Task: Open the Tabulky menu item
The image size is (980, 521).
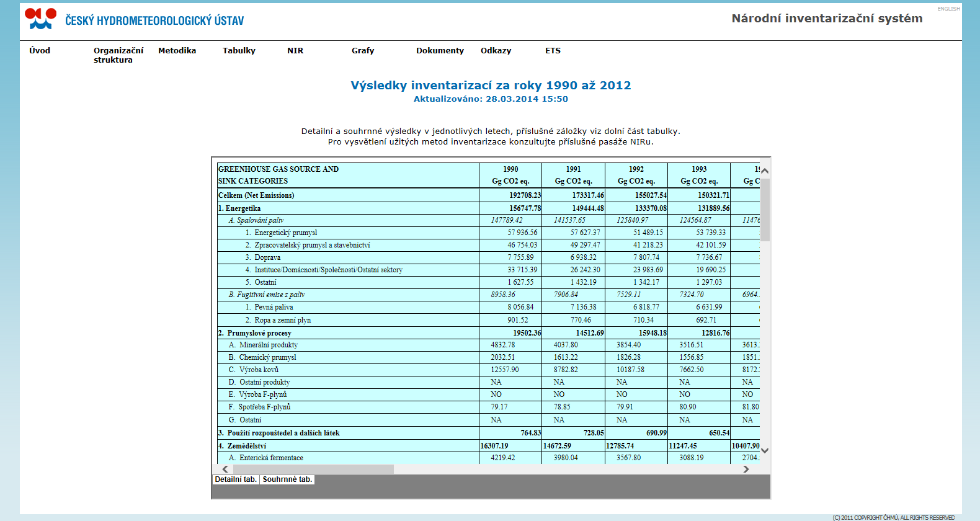Action: click(x=239, y=51)
